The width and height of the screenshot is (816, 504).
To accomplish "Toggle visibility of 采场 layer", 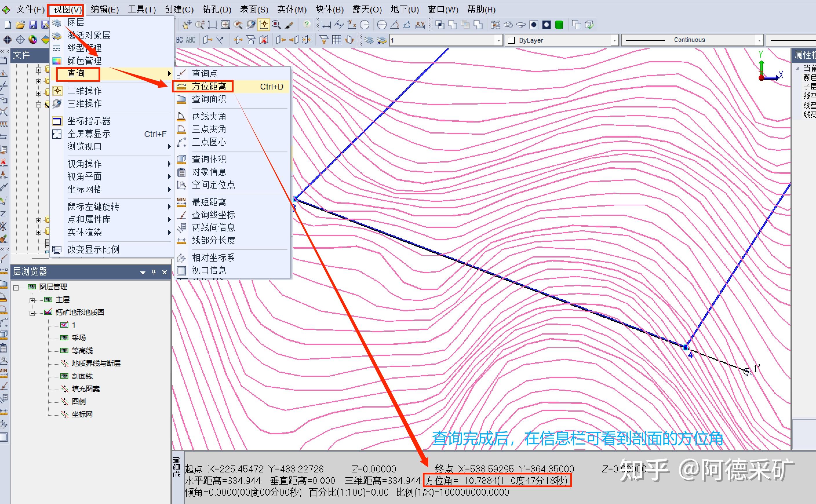I will coord(64,338).
